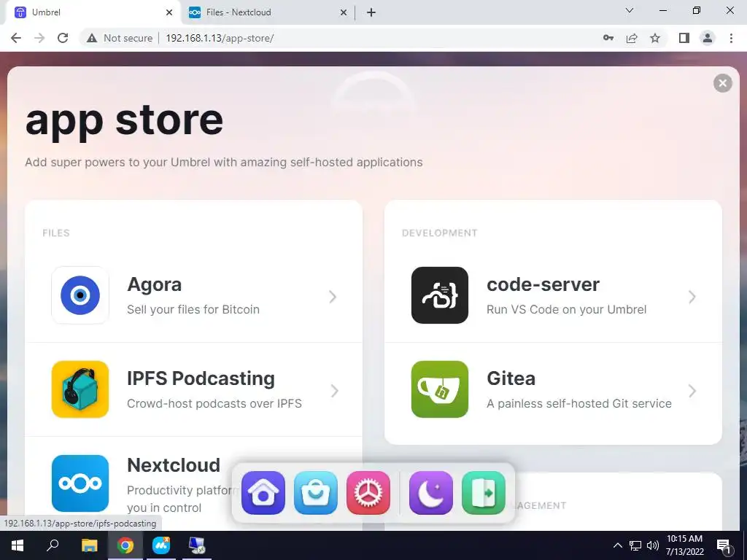Expand Agora entry chevron

[333, 297]
